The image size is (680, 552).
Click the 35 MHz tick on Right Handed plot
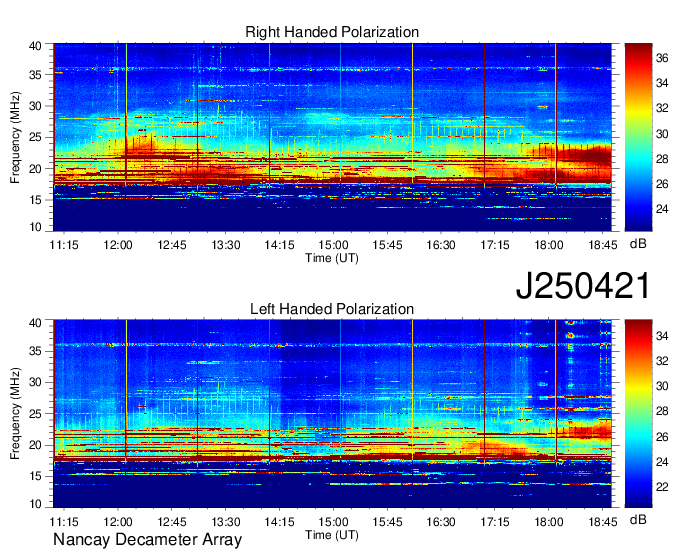point(35,75)
